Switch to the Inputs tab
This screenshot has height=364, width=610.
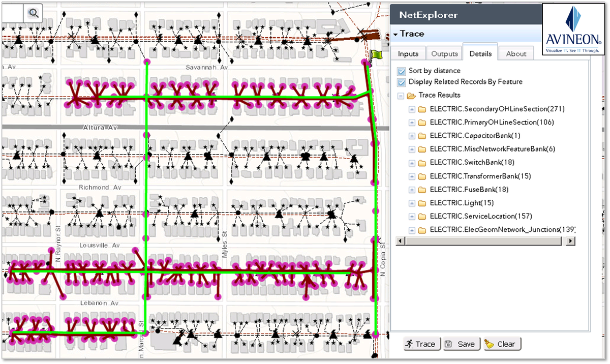pyautogui.click(x=408, y=53)
